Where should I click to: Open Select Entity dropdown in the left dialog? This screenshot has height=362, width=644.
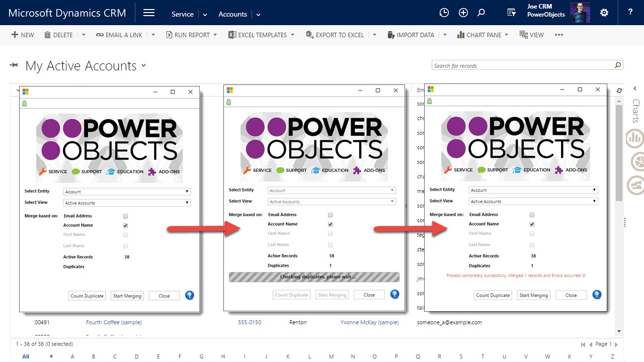pos(127,192)
